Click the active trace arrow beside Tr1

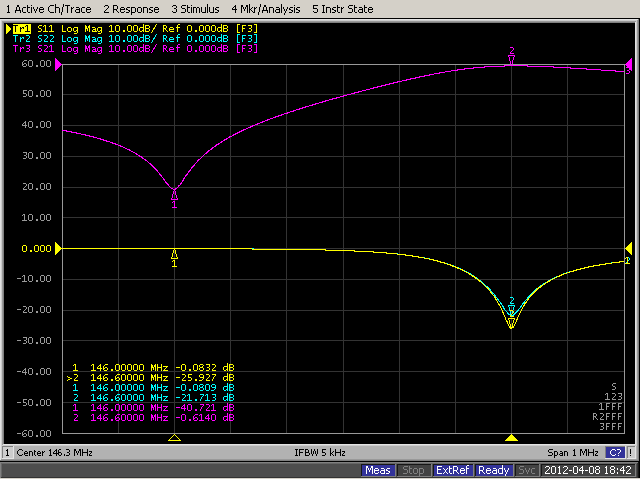[9, 29]
